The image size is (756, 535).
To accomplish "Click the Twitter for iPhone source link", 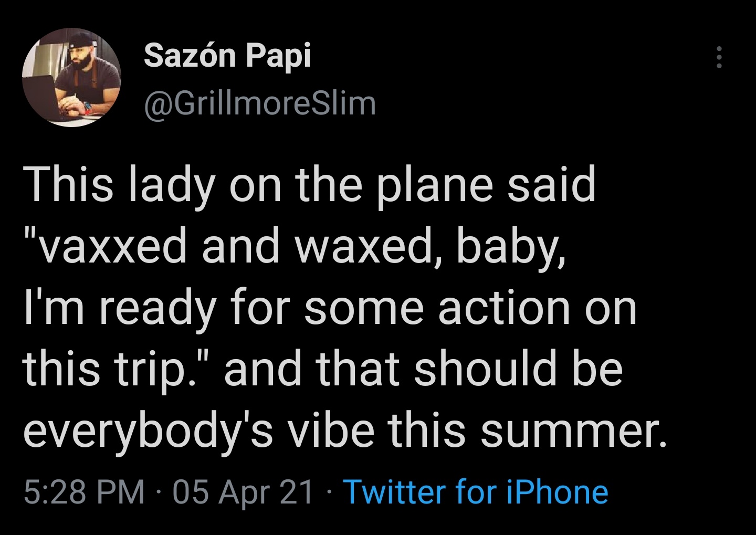I will pos(476,492).
